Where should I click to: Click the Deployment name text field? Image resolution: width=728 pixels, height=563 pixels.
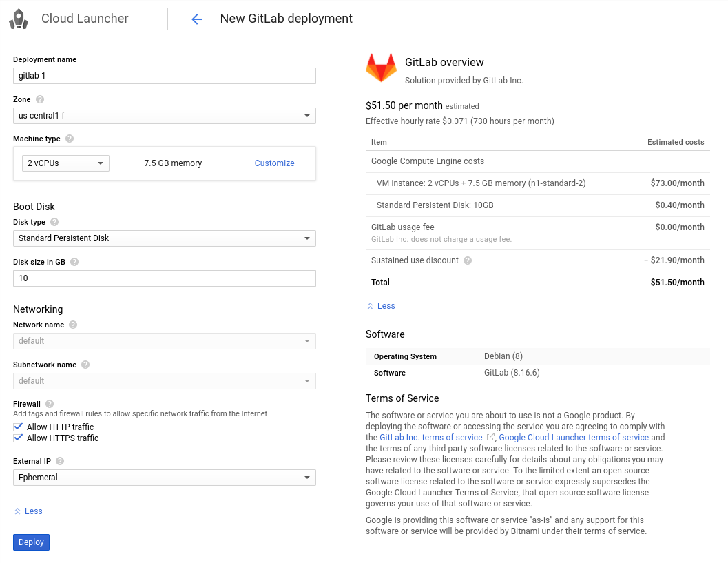164,76
